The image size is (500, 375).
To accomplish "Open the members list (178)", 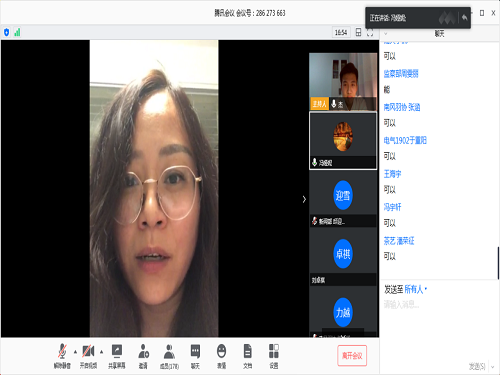I will coord(169,356).
